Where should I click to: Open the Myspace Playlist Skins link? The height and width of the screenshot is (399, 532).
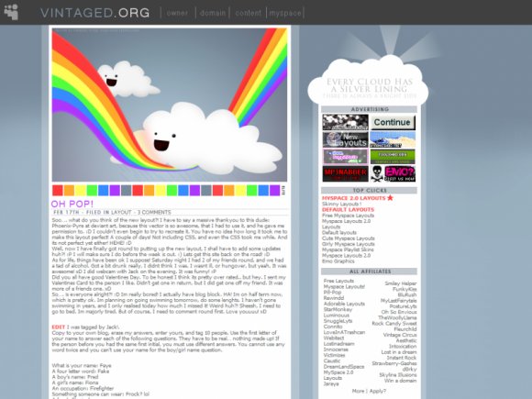click(348, 249)
